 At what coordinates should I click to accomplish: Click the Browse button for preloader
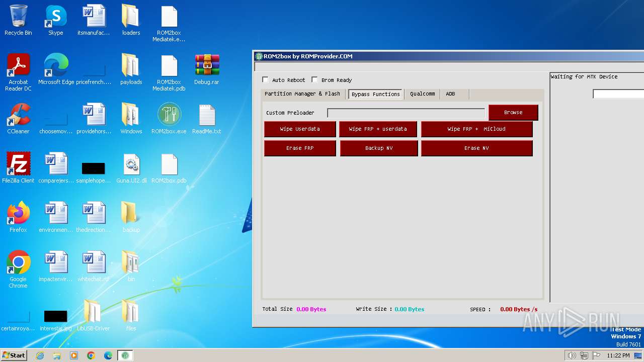(x=513, y=112)
